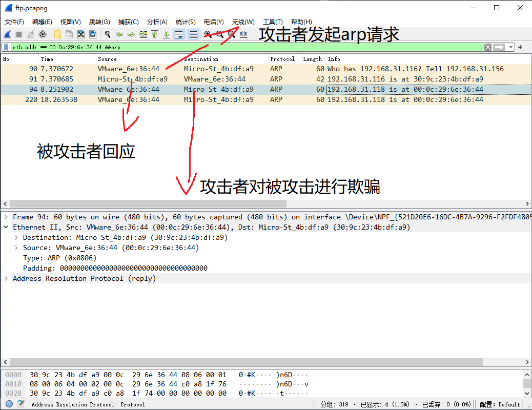Screen dimensions: 532x410
Task: Open the 文件(F) menu
Action: (x=14, y=22)
